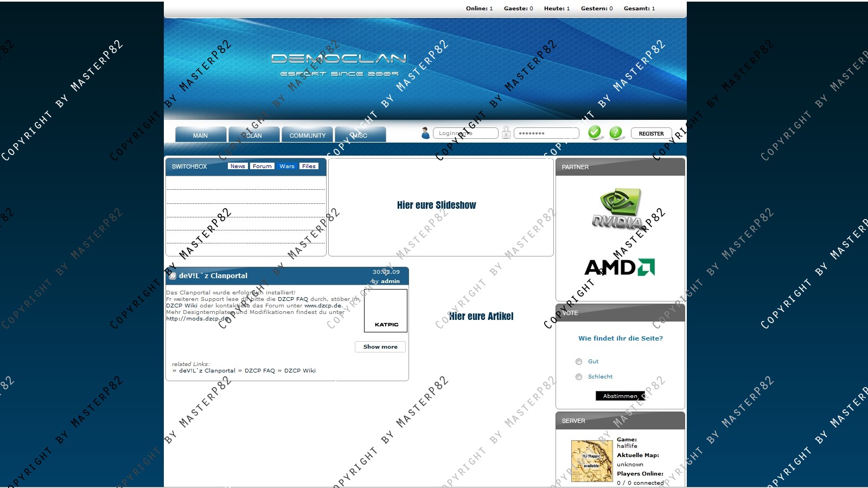The height and width of the screenshot is (488, 868).
Task: Select the Schlecht radio option
Action: pos(579,377)
